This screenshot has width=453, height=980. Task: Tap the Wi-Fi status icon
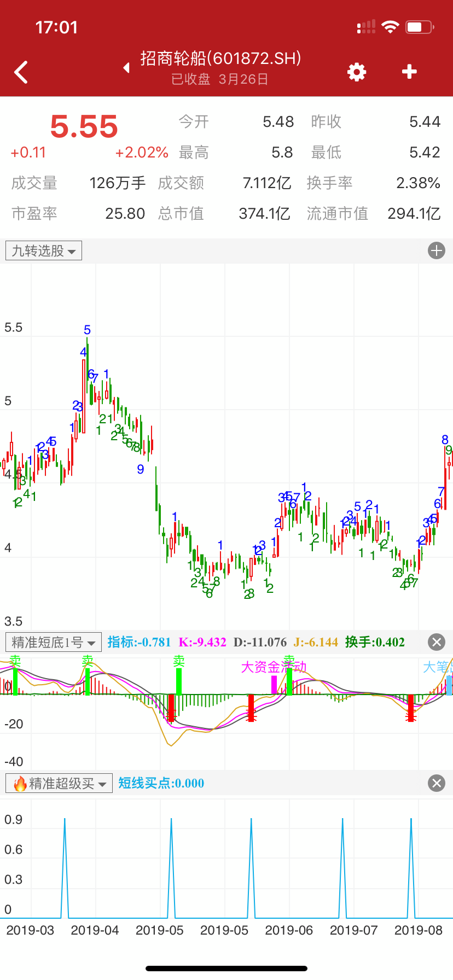391,27
